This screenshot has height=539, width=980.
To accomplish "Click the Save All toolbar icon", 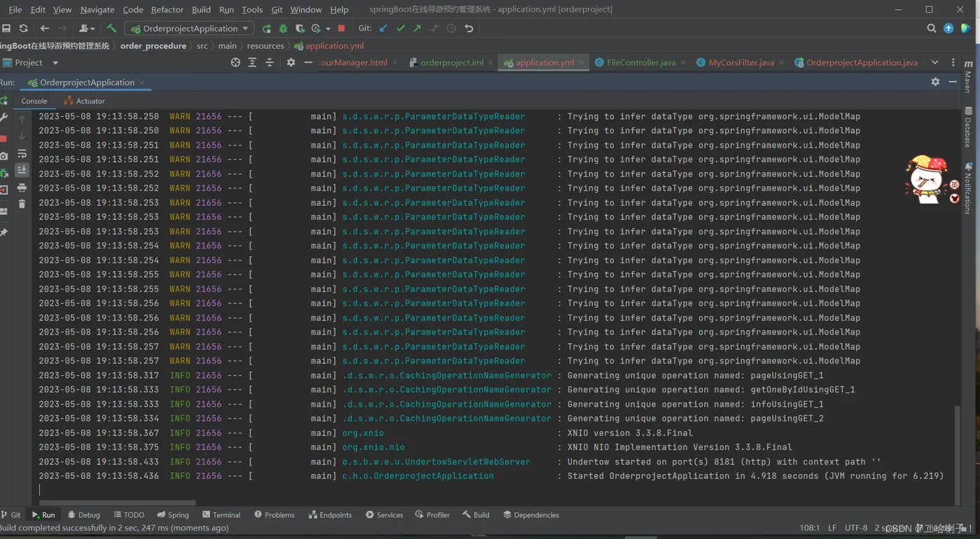I will point(6,29).
